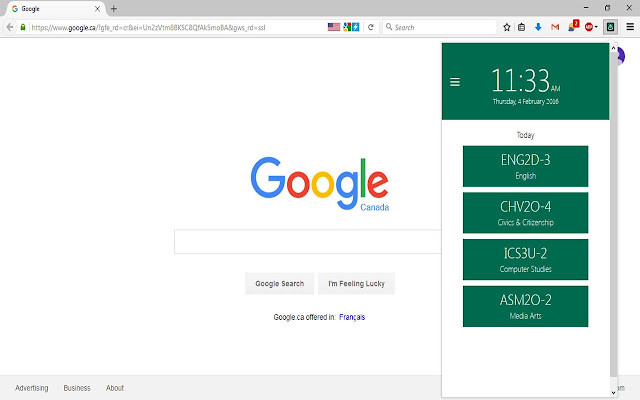Reload the page with the refresh icon
640x400 pixels.
click(371, 27)
